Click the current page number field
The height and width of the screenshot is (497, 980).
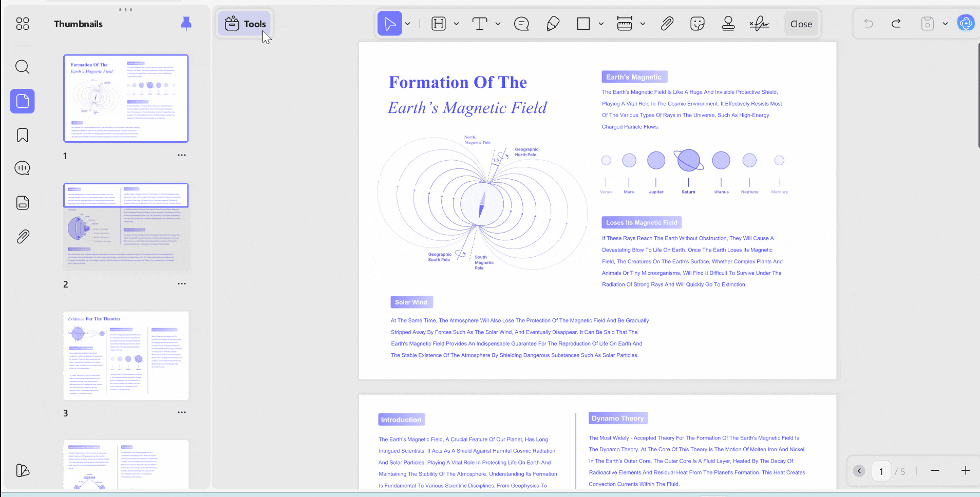[881, 471]
